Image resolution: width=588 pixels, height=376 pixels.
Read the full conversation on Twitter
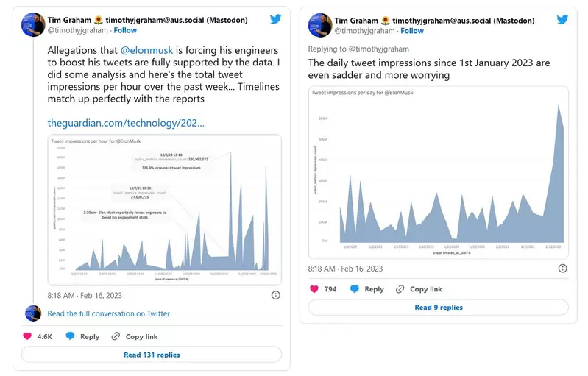(108, 313)
